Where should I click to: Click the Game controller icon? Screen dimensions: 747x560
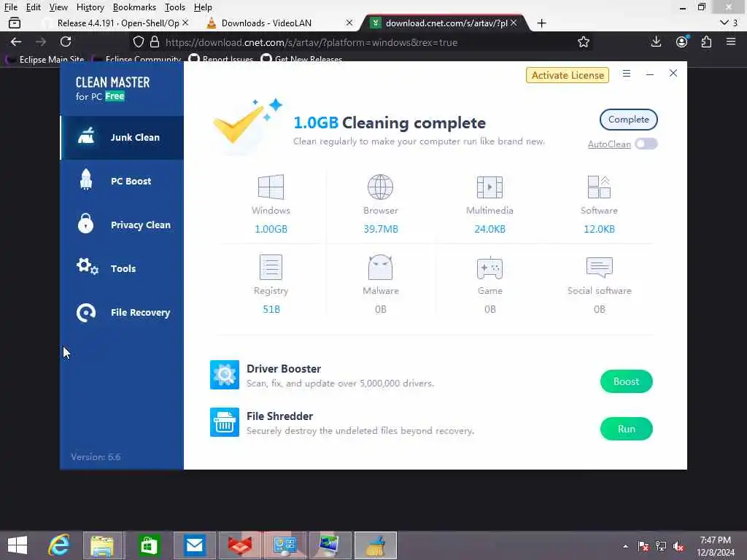tap(489, 268)
